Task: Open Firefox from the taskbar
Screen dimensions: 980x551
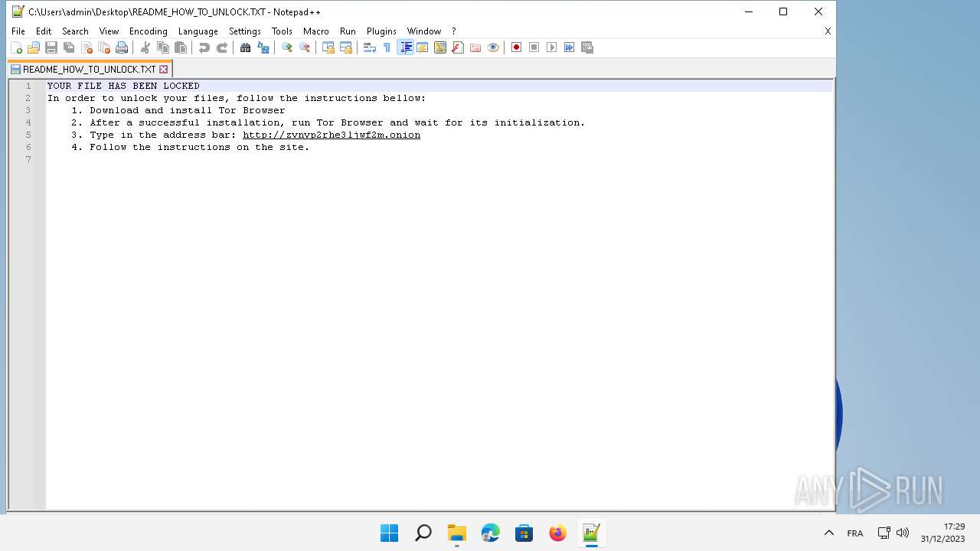Action: pos(557,533)
